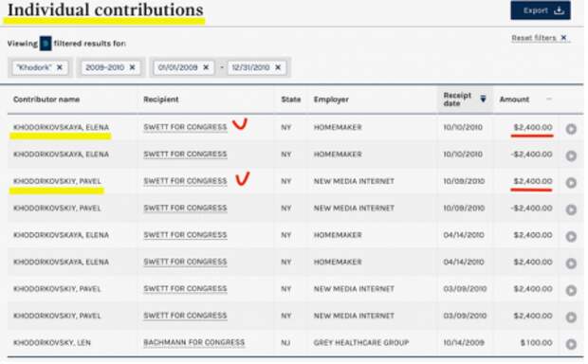Expand details for Pavel -$2,400.00 refund row
Screen dimensions: 588x364
click(571, 209)
